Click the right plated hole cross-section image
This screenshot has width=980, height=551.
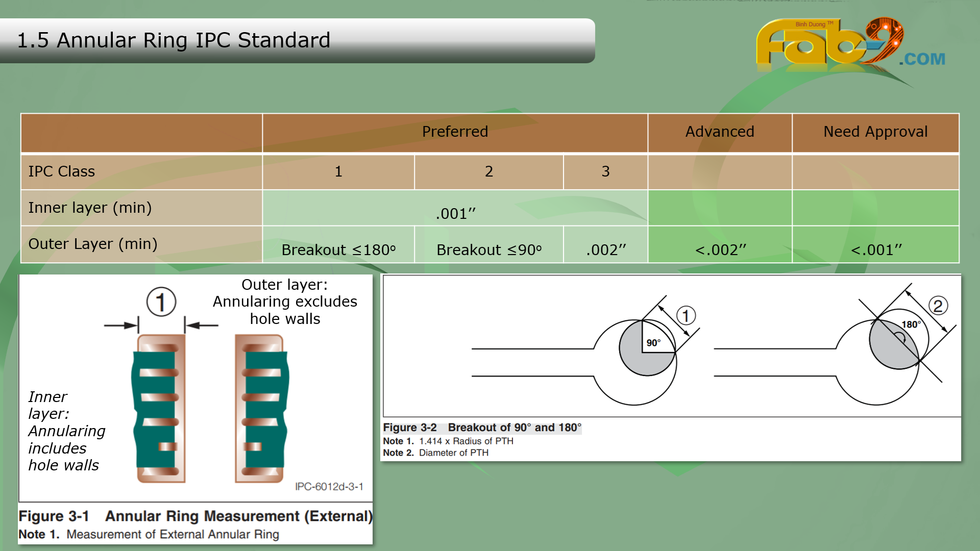261,408
